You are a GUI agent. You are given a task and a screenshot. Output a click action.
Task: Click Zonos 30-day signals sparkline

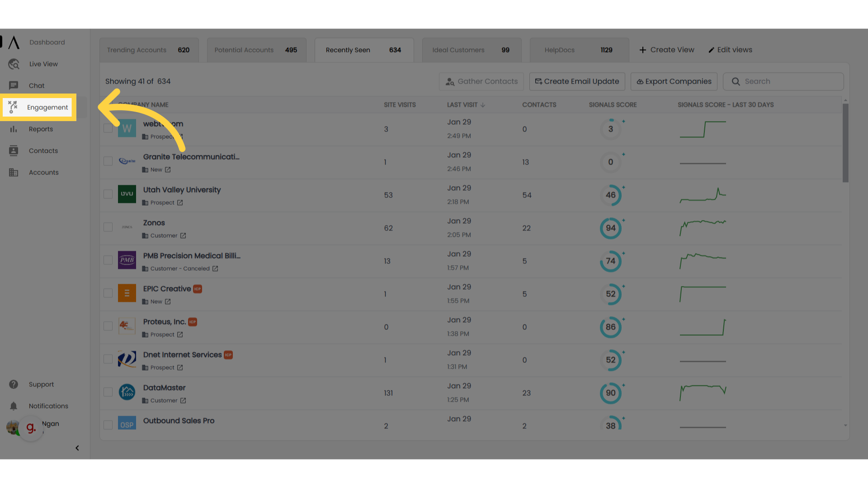703,228
